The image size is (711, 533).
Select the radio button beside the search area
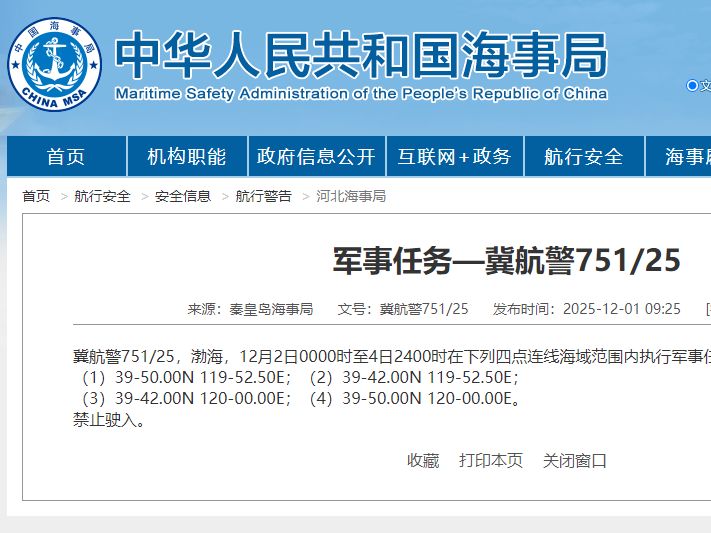692,86
